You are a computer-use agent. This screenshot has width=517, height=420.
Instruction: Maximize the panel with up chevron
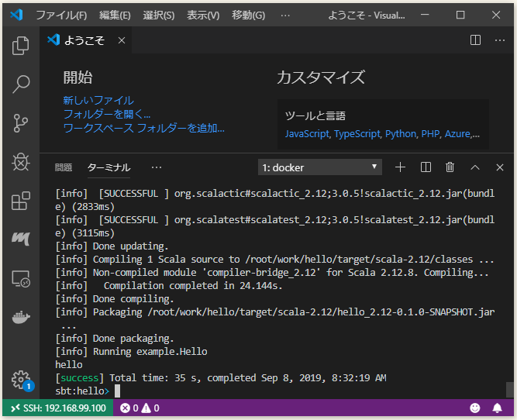pyautogui.click(x=475, y=167)
